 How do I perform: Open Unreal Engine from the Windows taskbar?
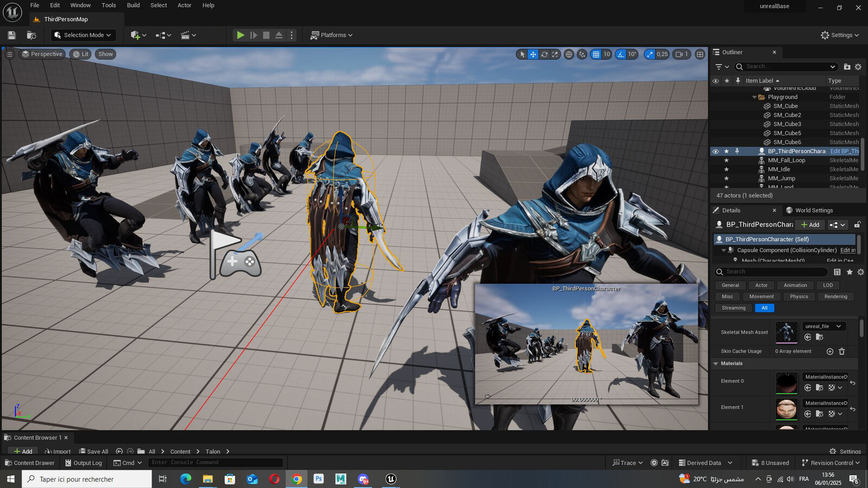[x=391, y=479]
